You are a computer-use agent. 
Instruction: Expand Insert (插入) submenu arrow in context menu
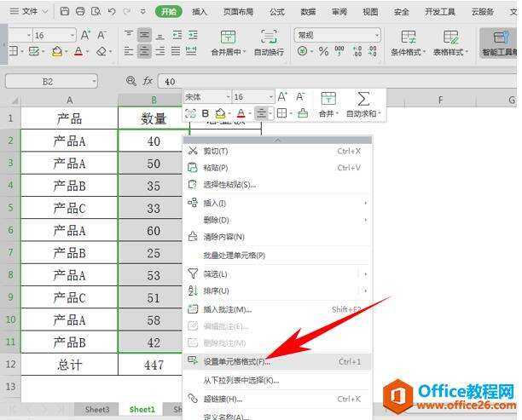pos(366,203)
